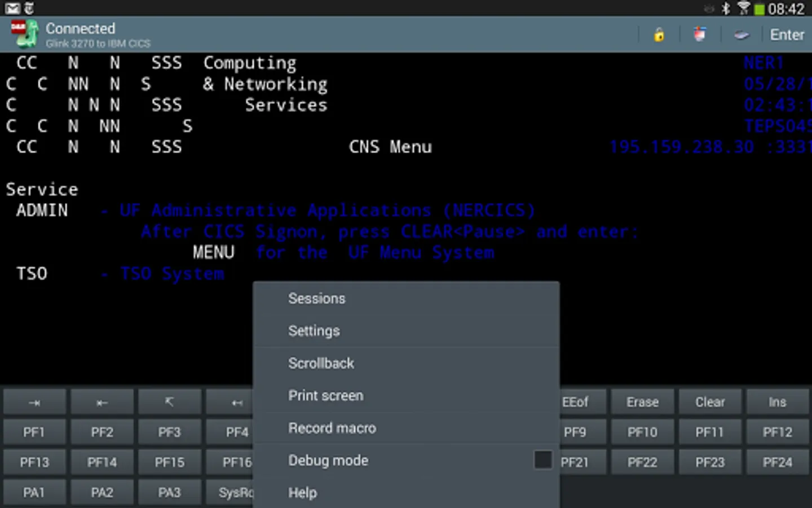Tap the EEof key

click(x=583, y=402)
